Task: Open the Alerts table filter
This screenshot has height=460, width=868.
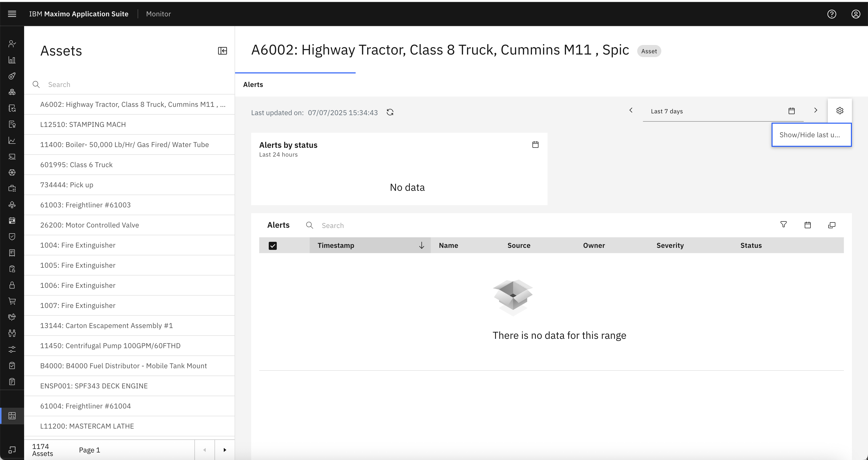Action: click(x=783, y=225)
